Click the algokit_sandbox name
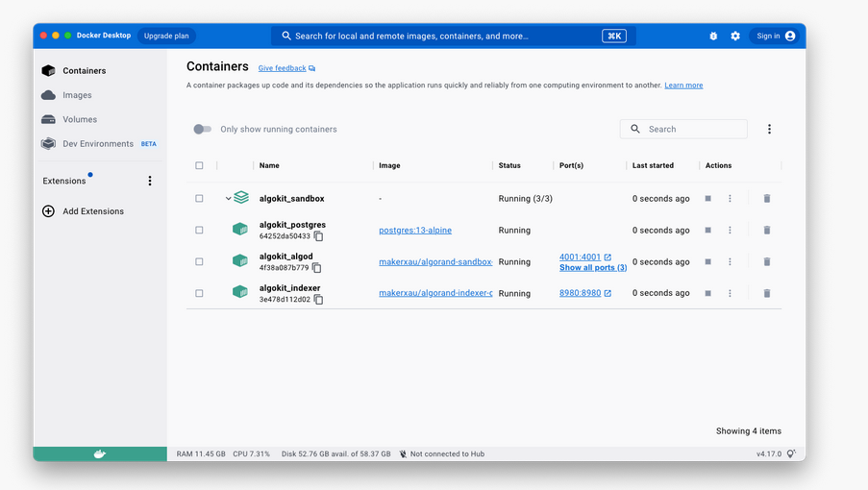Viewport: 868px width, 490px height. click(291, 199)
